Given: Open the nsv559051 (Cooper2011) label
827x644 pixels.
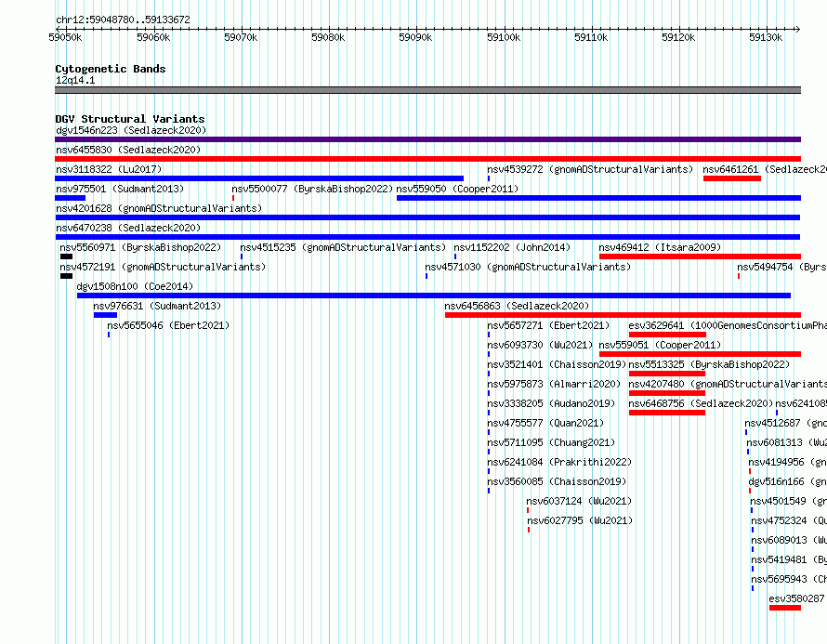Looking at the screenshot, I should (660, 345).
